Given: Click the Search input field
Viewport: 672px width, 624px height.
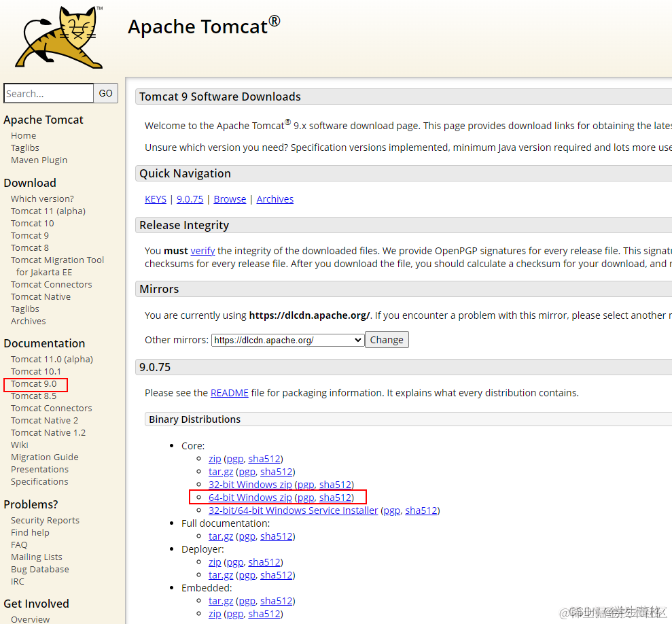Looking at the screenshot, I should click(x=48, y=94).
